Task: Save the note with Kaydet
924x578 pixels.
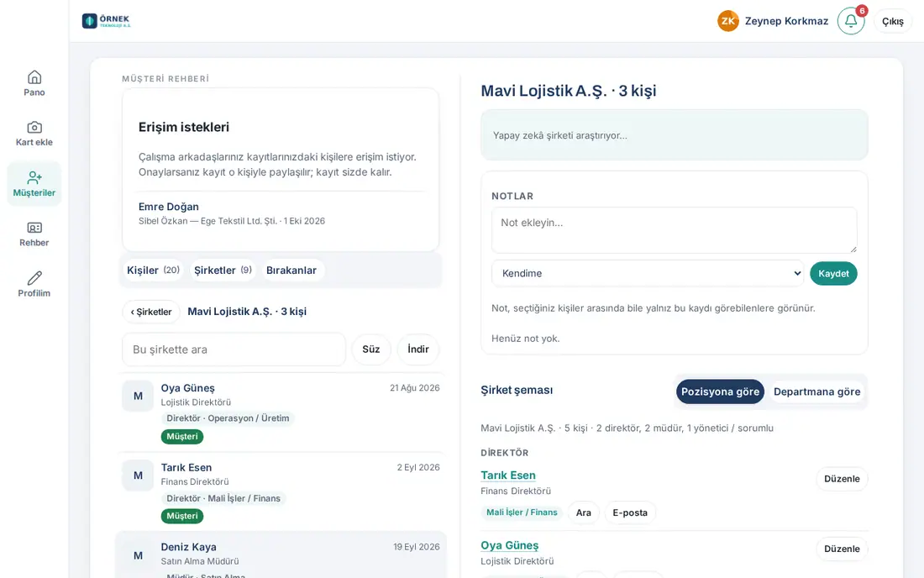Action: [x=833, y=273]
